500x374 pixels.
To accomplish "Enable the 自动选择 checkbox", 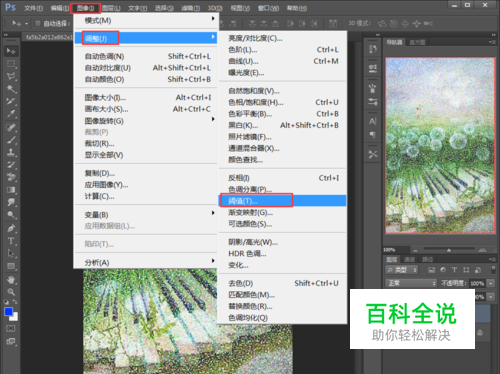I will click(x=38, y=23).
